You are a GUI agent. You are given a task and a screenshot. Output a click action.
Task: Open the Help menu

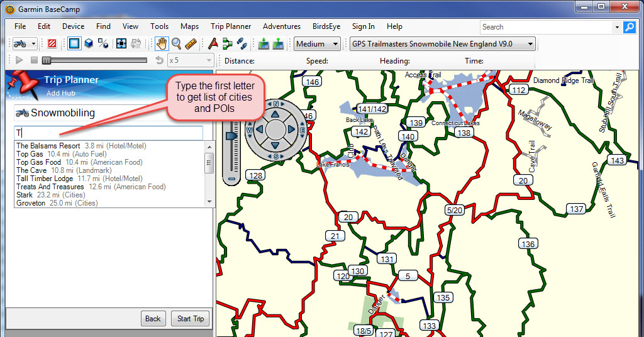(394, 26)
